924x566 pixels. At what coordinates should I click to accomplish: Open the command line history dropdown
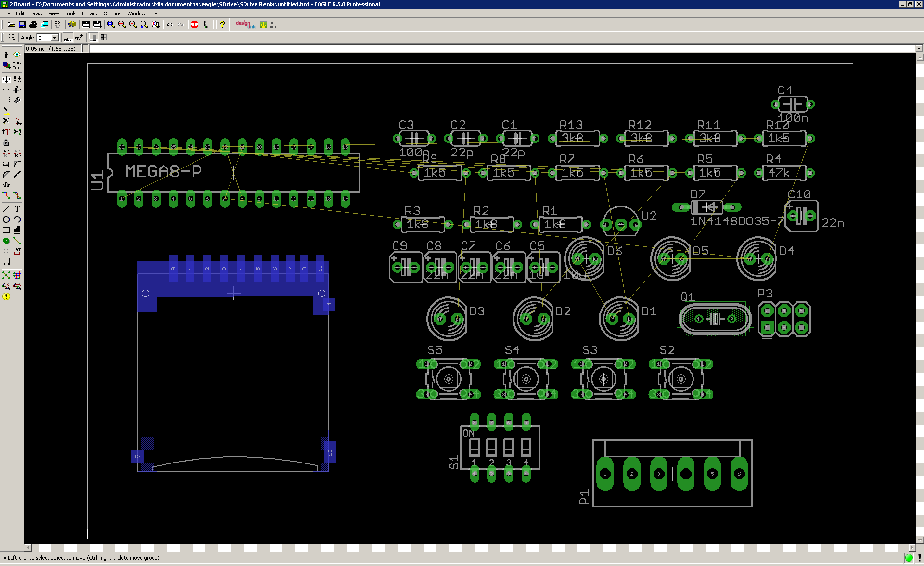(x=919, y=49)
